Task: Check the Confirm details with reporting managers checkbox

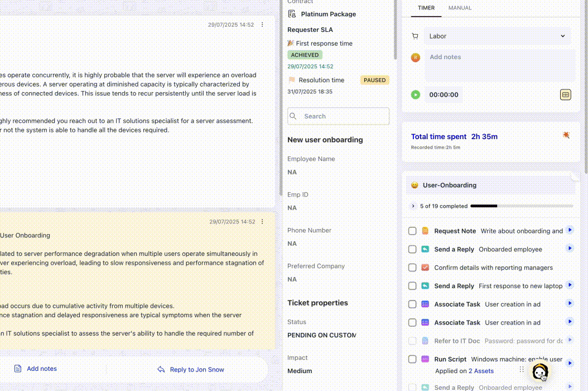Action: coord(412,268)
